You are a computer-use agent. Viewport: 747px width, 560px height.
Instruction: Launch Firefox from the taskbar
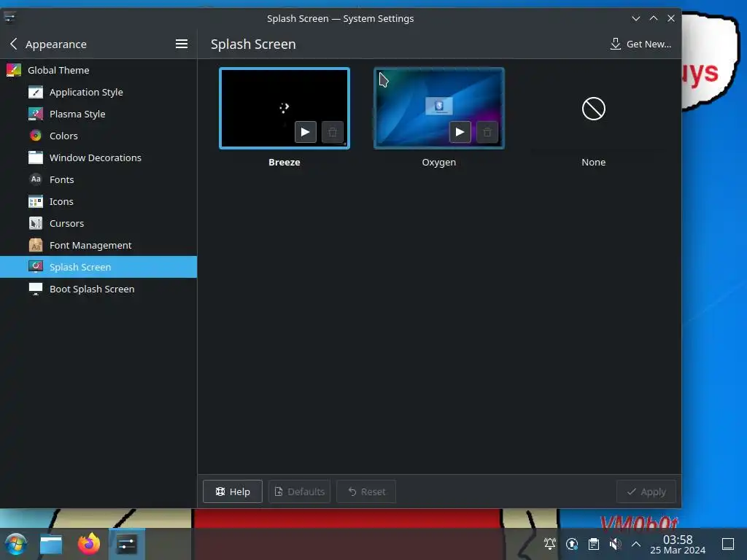pos(89,544)
